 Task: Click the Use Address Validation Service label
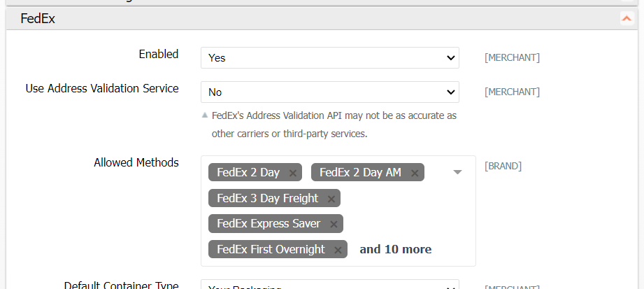(x=102, y=88)
